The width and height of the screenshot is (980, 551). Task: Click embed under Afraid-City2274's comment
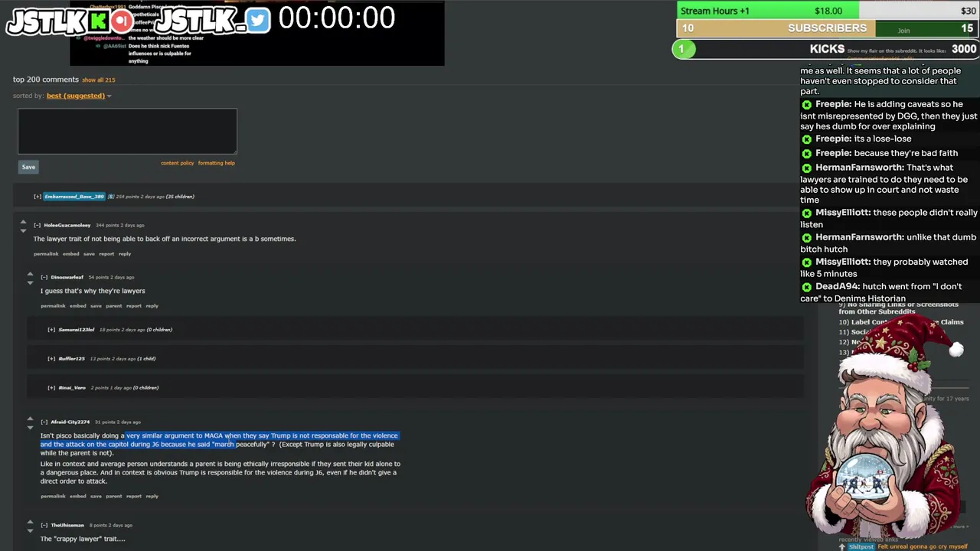click(x=77, y=497)
